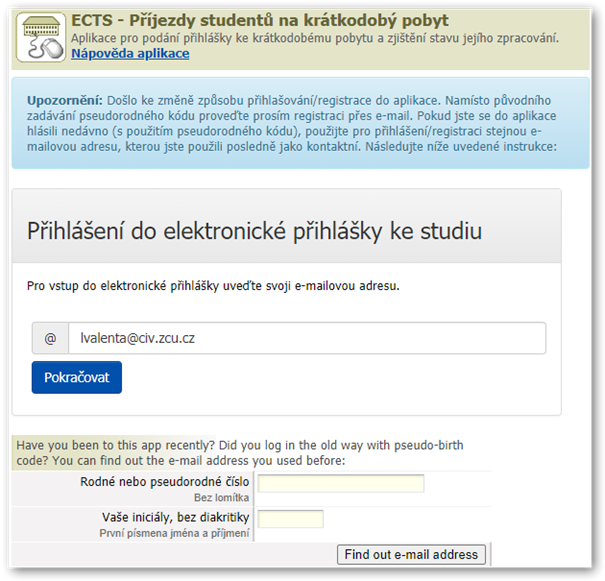Click the bold Upozornění: label
The height and width of the screenshot is (581, 605).
(x=64, y=101)
